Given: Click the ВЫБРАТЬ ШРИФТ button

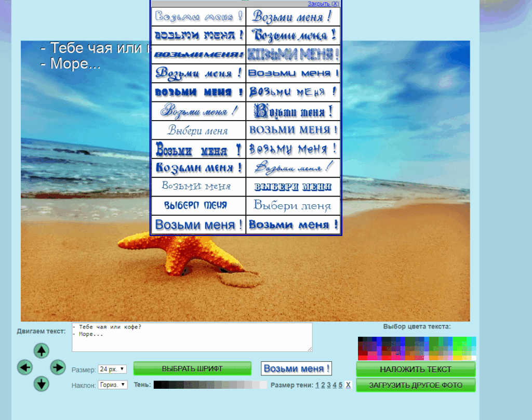Looking at the screenshot, I should click(192, 369).
